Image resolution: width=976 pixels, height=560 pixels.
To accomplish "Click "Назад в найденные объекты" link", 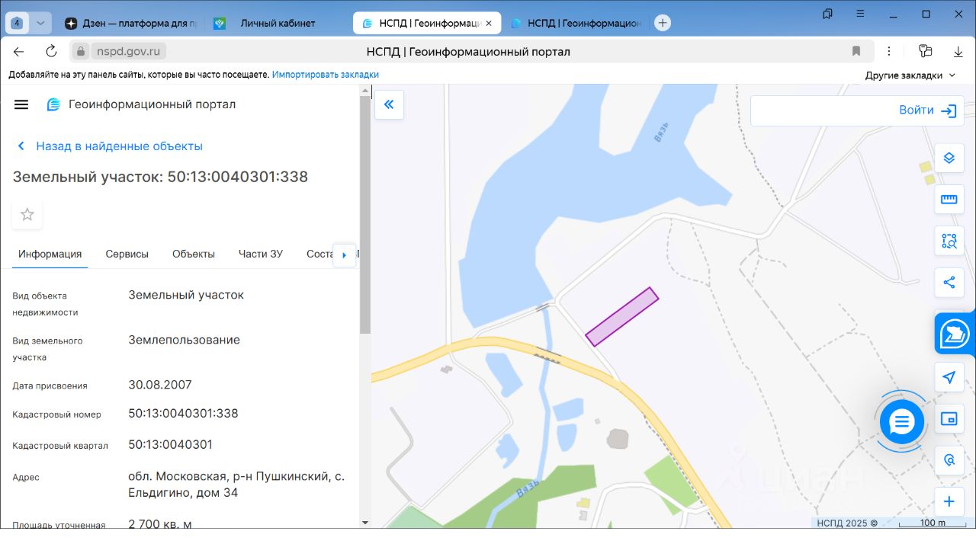I will (119, 146).
